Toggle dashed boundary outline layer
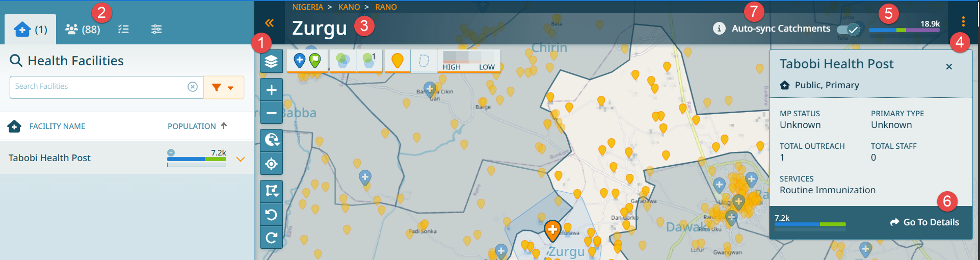This screenshot has width=980, height=260. tap(423, 61)
